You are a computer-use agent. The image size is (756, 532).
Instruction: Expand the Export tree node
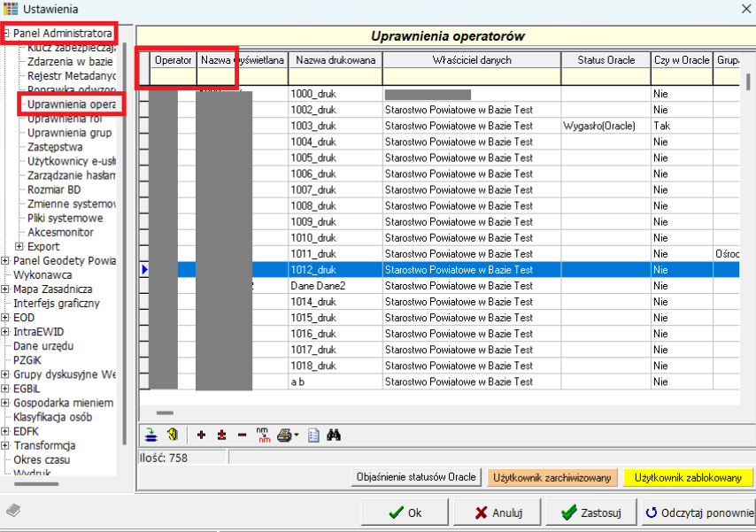click(x=19, y=246)
